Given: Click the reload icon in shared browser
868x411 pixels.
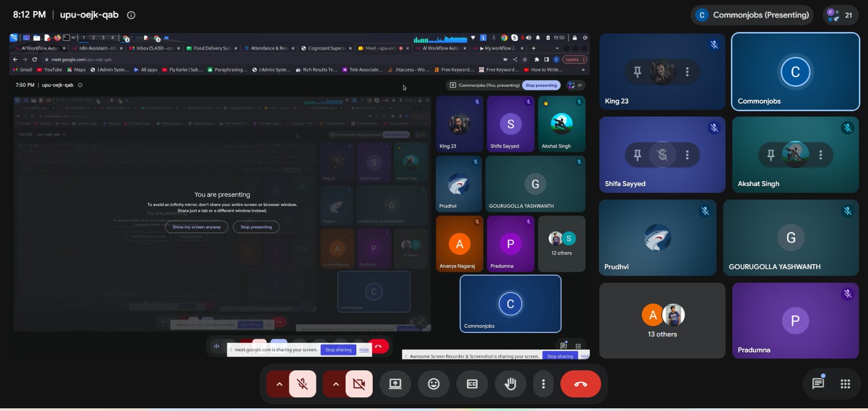Looking at the screenshot, I should [35, 60].
